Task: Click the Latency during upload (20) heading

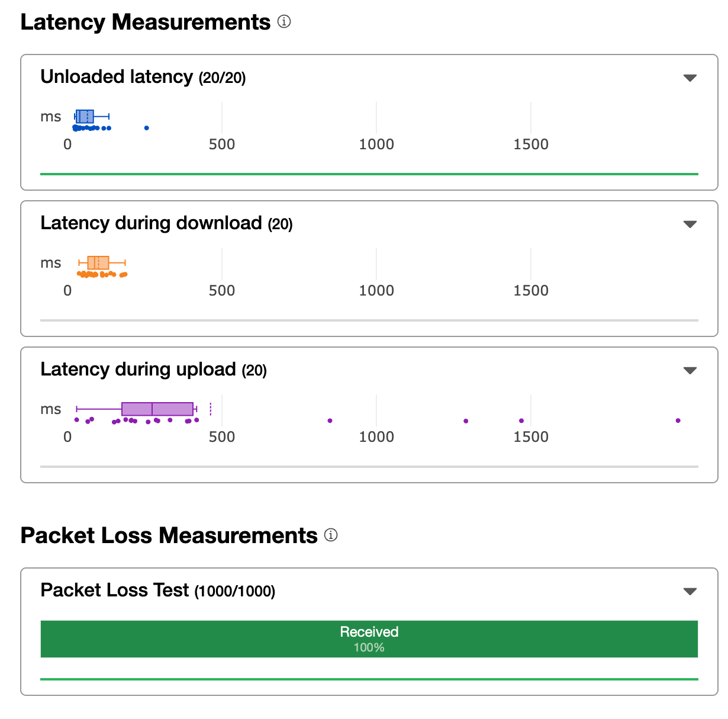Action: pyautogui.click(x=154, y=370)
